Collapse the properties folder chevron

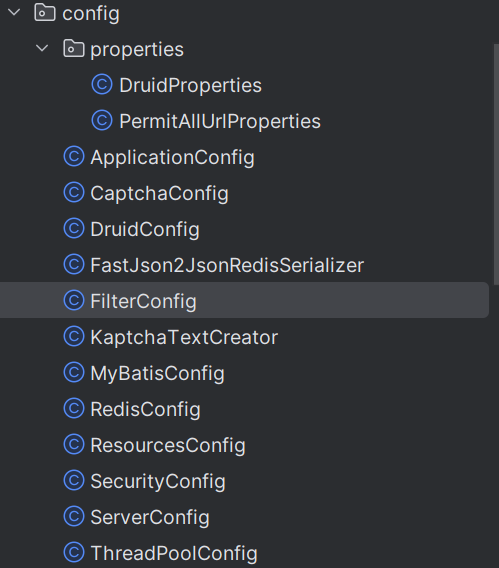click(42, 48)
